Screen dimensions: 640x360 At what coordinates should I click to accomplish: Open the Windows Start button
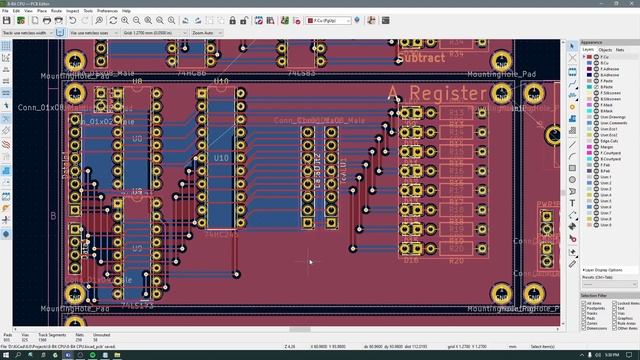click(6, 355)
